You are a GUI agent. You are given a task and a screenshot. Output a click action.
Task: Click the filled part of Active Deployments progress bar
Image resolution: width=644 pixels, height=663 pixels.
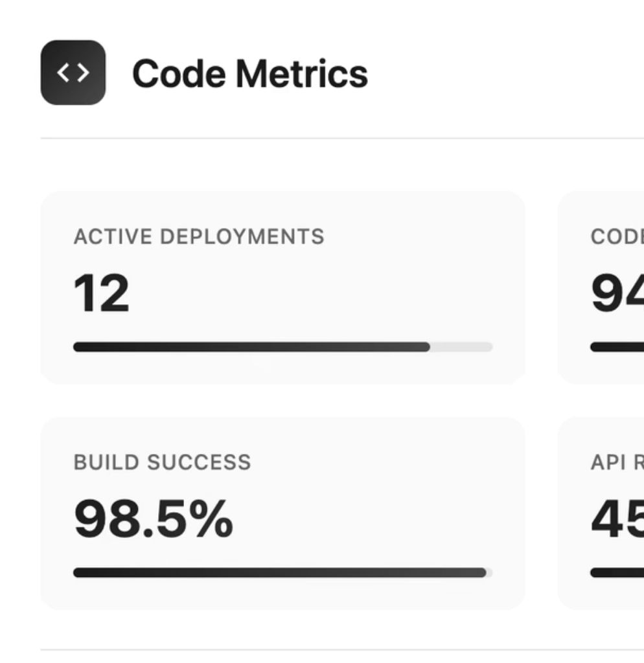251,347
